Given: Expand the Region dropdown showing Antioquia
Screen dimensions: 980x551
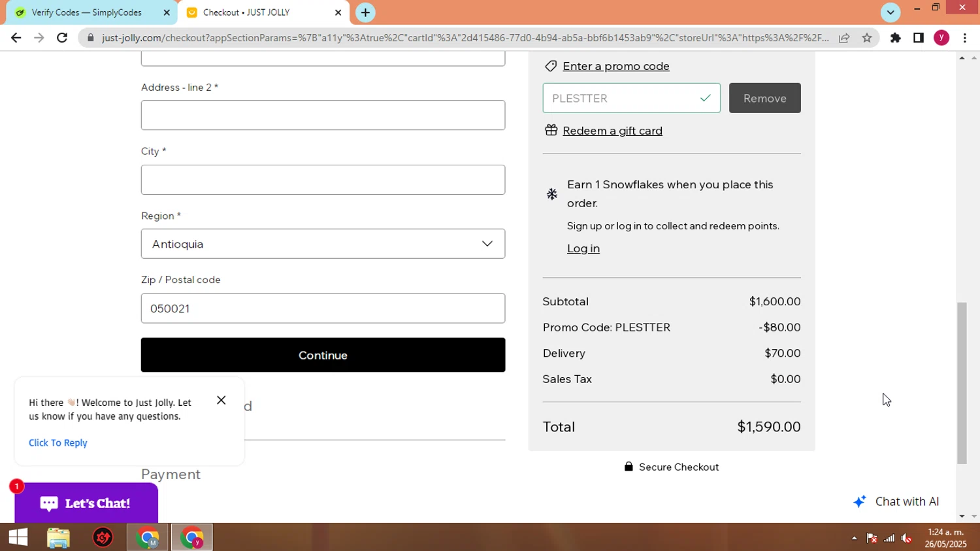Looking at the screenshot, I should pyautogui.click(x=323, y=244).
